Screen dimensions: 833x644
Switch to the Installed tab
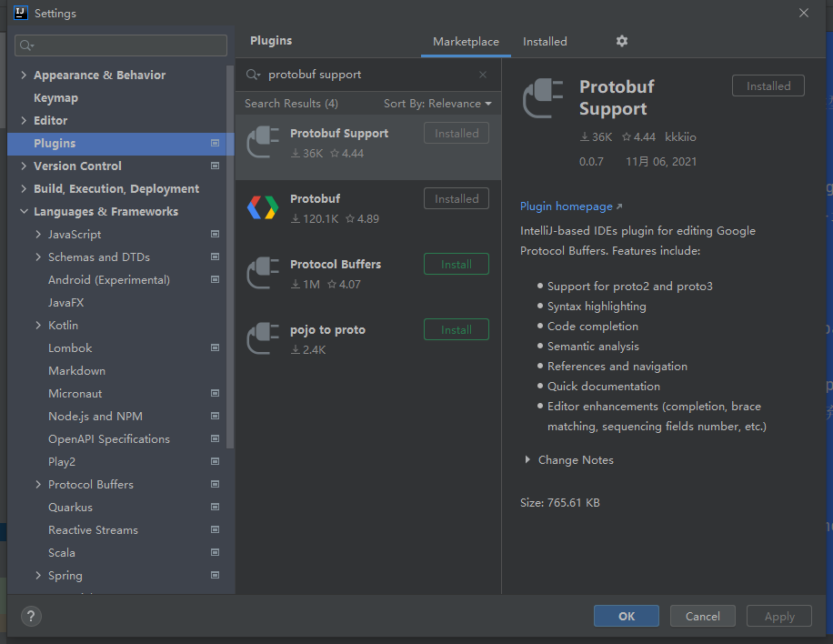[545, 42]
